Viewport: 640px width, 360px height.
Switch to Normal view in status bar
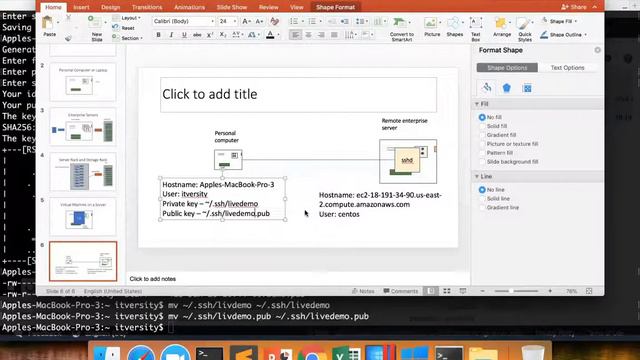click(431, 291)
